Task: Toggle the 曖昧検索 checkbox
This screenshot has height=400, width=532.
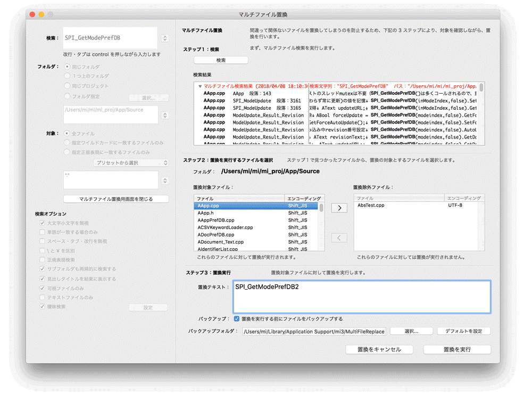Action: point(43,307)
